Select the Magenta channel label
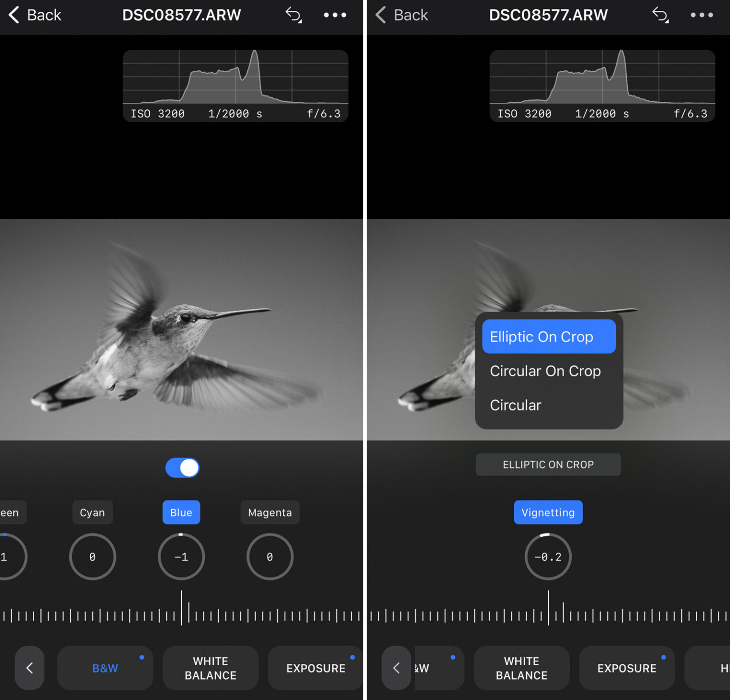The width and height of the screenshot is (730, 700). tap(270, 512)
